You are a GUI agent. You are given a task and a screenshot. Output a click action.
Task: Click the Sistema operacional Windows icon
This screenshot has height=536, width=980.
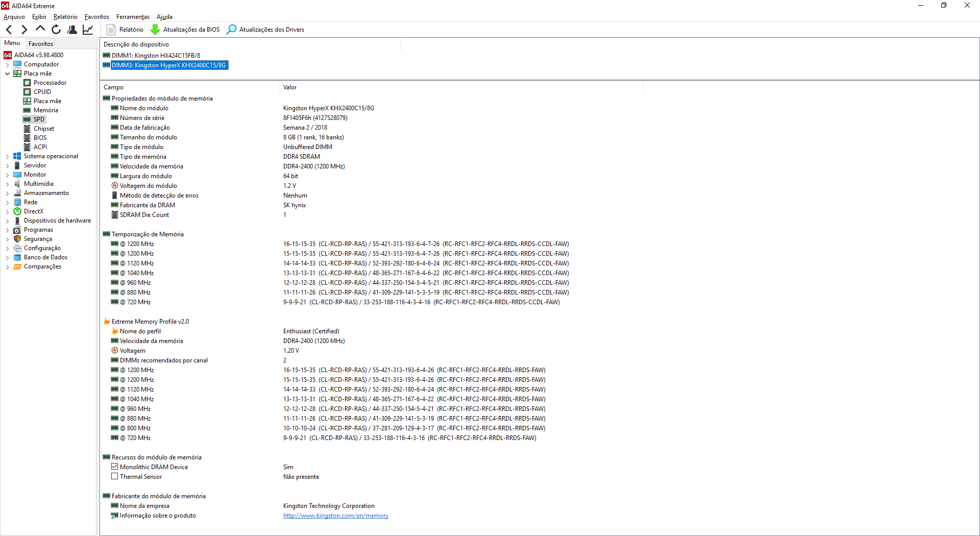click(x=17, y=156)
